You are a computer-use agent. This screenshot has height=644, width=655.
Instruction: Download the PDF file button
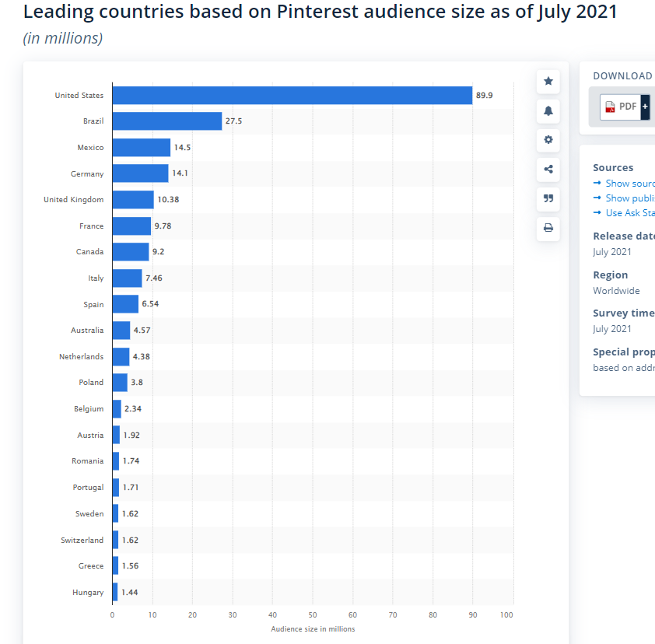coord(625,107)
